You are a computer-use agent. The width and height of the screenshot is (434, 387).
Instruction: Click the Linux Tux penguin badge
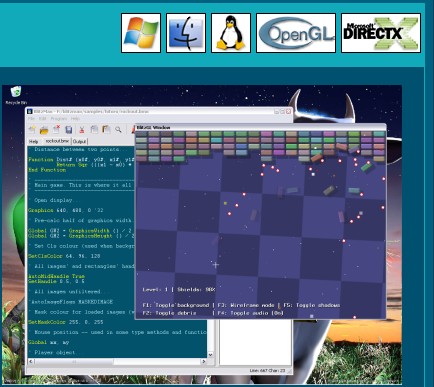tap(231, 33)
